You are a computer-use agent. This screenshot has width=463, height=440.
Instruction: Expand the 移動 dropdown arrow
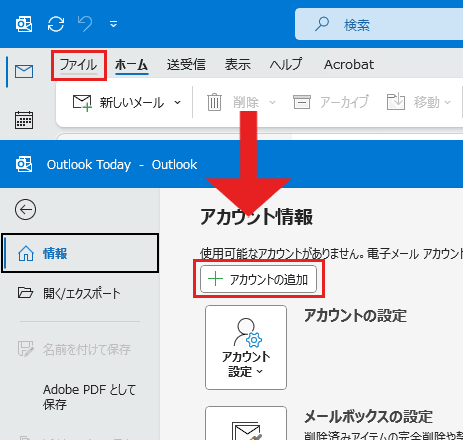point(448,102)
